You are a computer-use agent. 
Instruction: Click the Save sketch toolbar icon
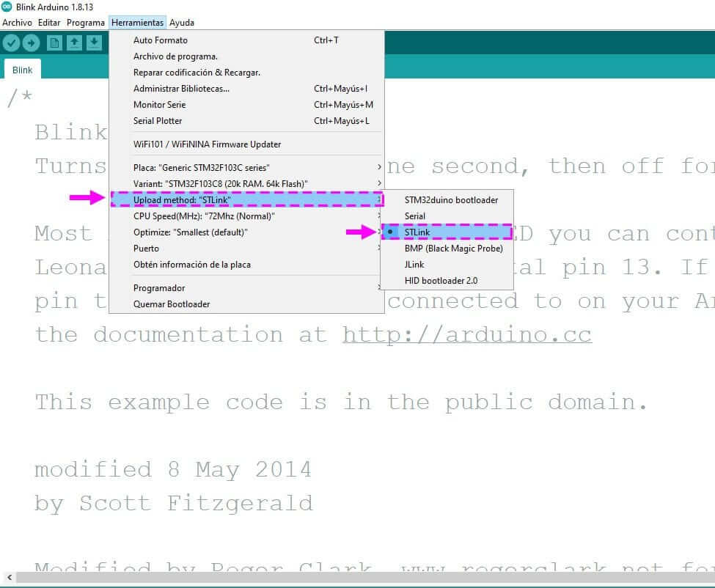click(x=94, y=43)
